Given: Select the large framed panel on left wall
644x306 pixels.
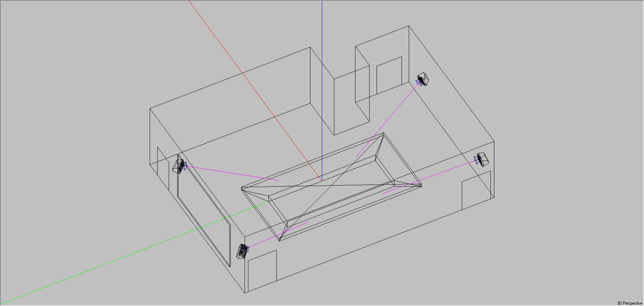Looking at the screenshot, I should [x=203, y=211].
